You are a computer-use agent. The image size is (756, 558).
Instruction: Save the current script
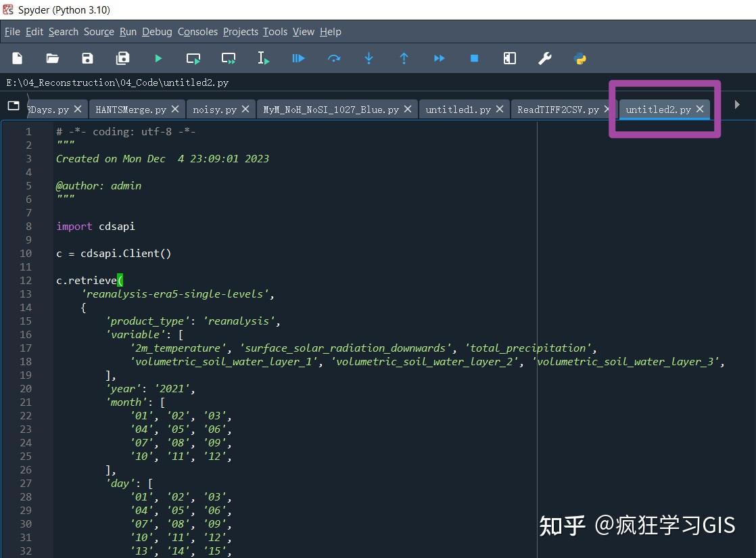click(87, 58)
